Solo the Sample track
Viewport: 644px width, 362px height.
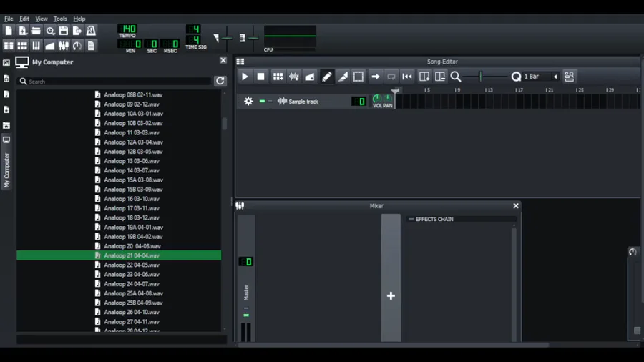(x=270, y=101)
